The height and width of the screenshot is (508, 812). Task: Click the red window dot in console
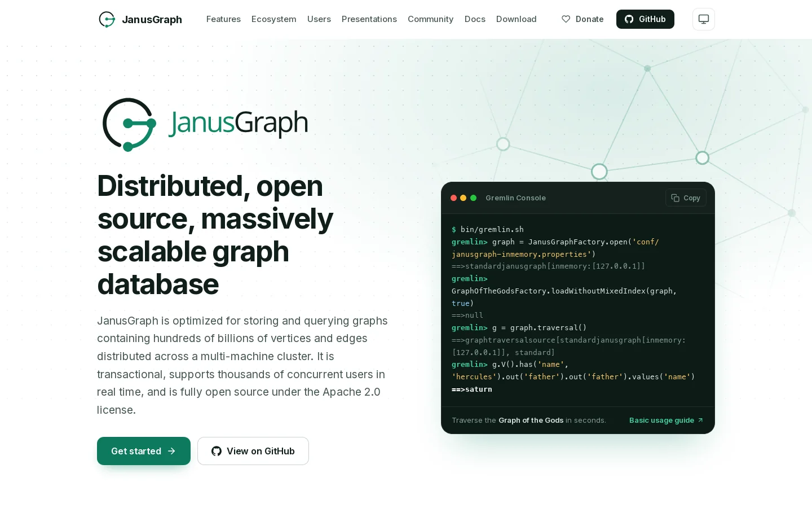click(x=453, y=198)
